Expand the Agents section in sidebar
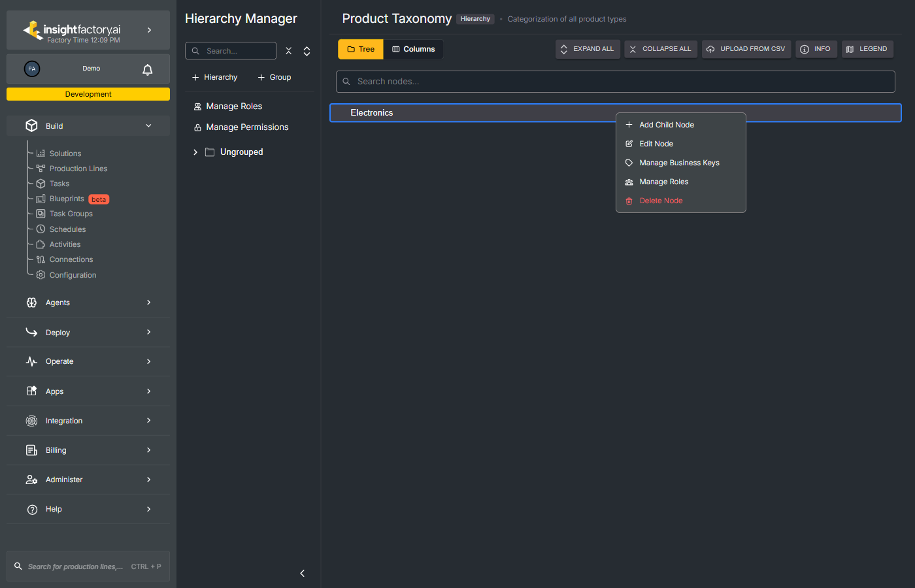The image size is (915, 588). 88,302
